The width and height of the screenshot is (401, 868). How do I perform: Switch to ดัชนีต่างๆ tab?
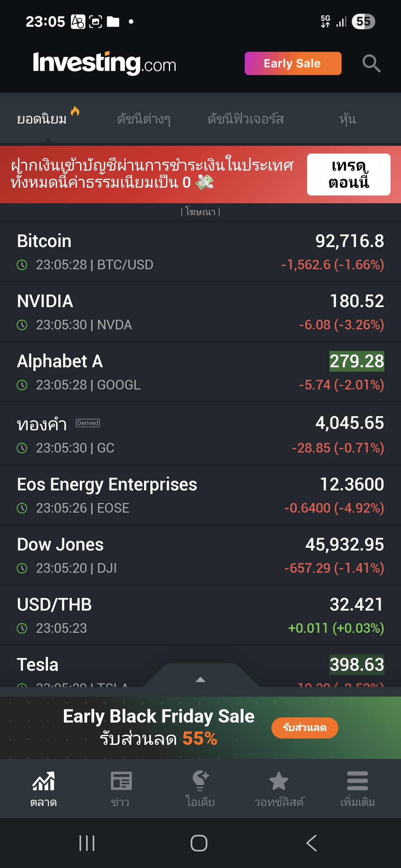tap(144, 119)
